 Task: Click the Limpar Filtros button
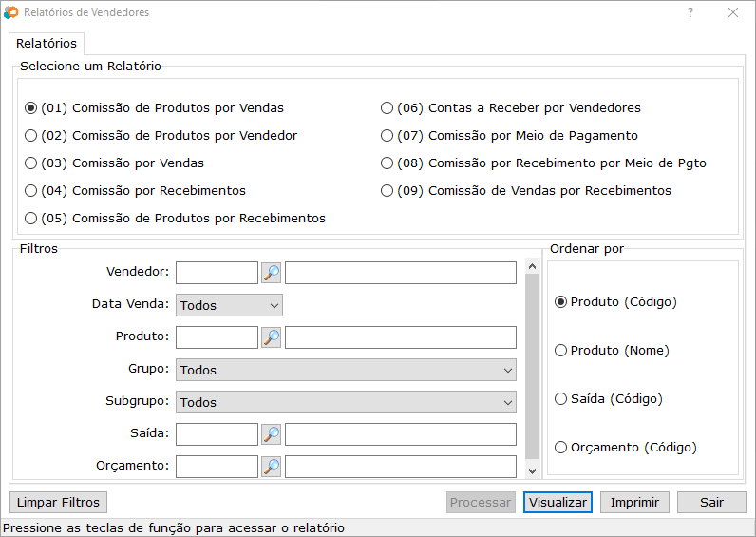(x=58, y=502)
